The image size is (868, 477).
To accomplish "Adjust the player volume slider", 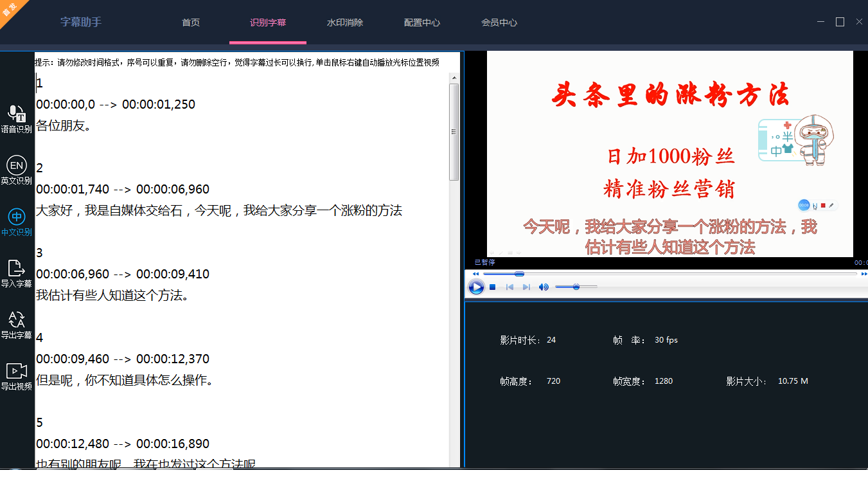I will click(x=576, y=287).
